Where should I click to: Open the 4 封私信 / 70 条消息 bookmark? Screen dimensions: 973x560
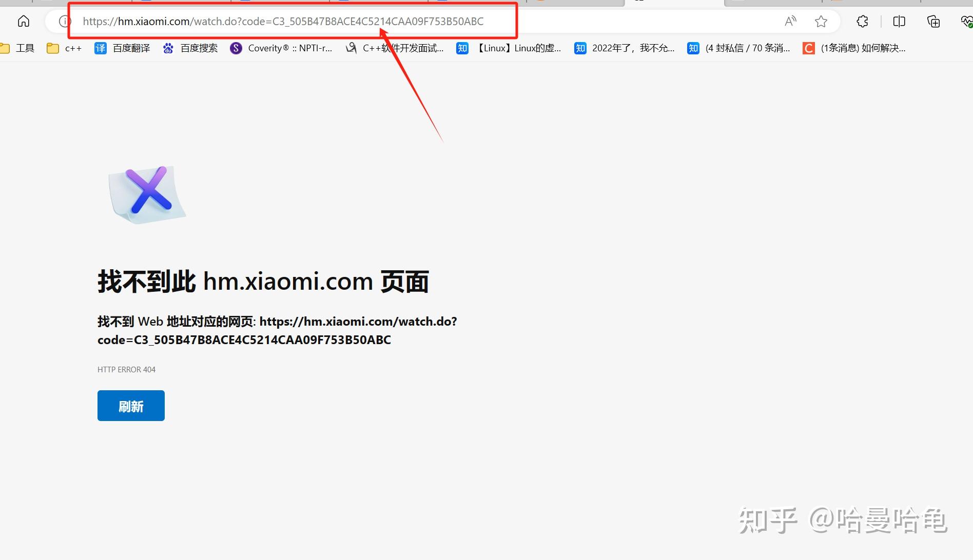(x=738, y=48)
